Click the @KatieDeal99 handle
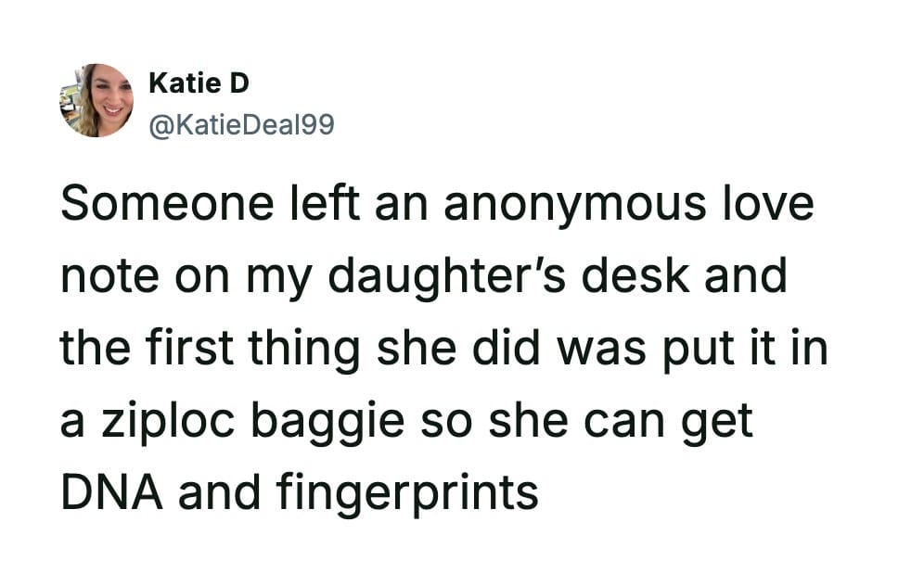 (x=241, y=123)
